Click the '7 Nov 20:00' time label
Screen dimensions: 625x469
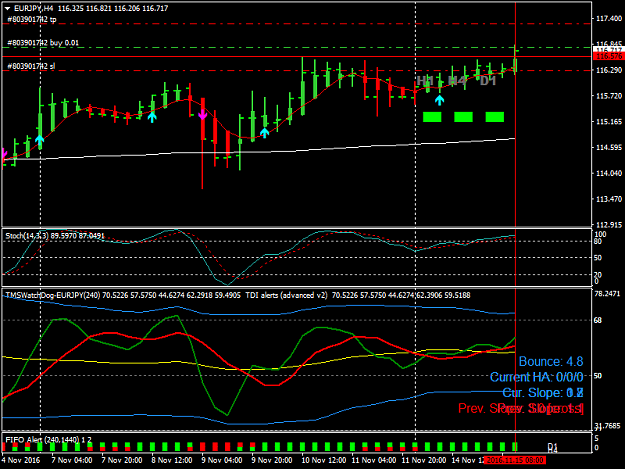point(122,460)
